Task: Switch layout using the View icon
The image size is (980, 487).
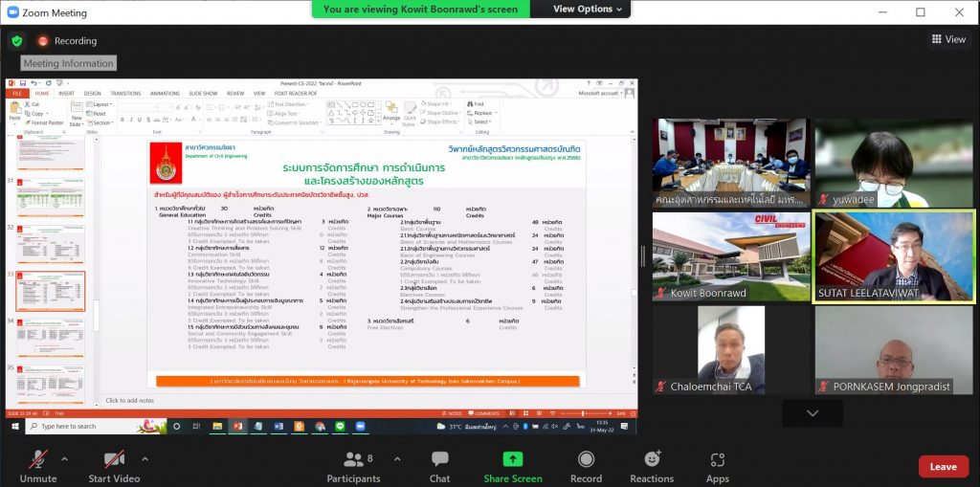Action: (948, 39)
